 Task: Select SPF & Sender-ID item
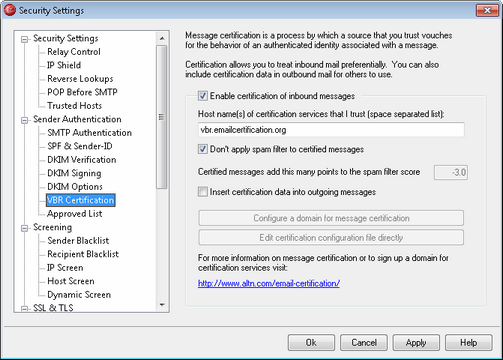coord(80,146)
